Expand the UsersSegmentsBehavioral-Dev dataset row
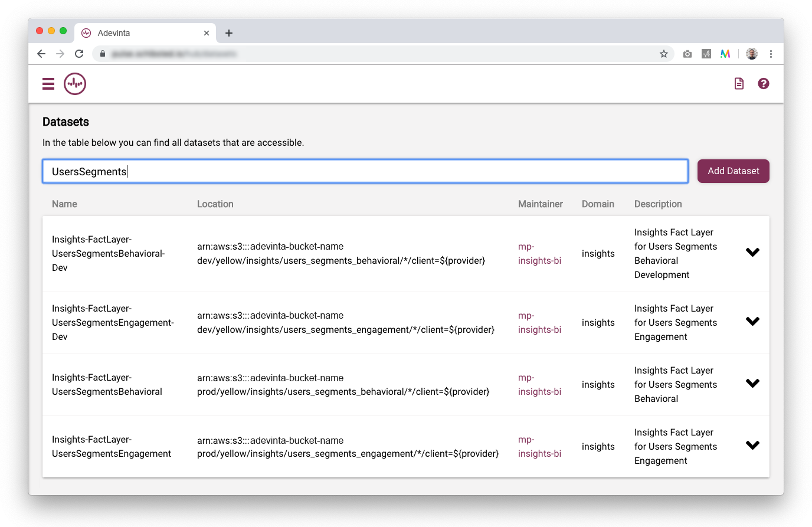The height and width of the screenshot is (527, 812). coord(752,253)
